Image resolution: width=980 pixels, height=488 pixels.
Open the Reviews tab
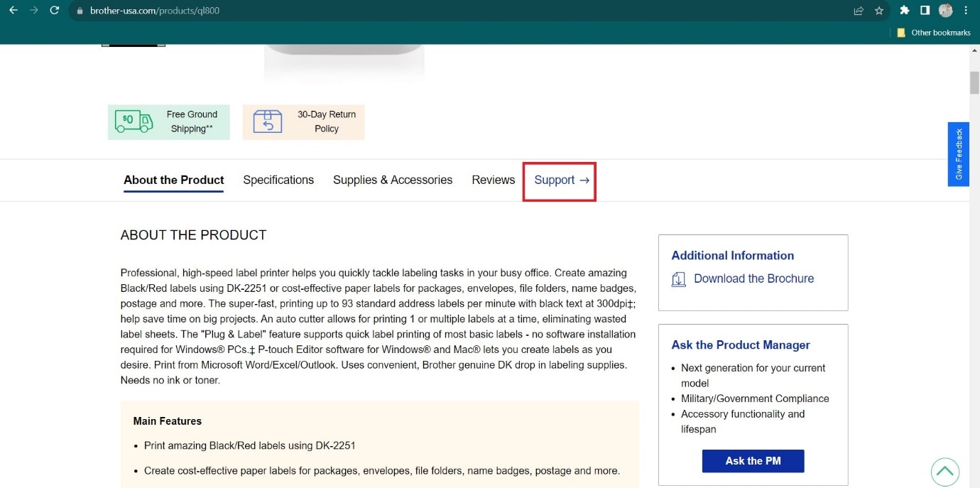493,180
